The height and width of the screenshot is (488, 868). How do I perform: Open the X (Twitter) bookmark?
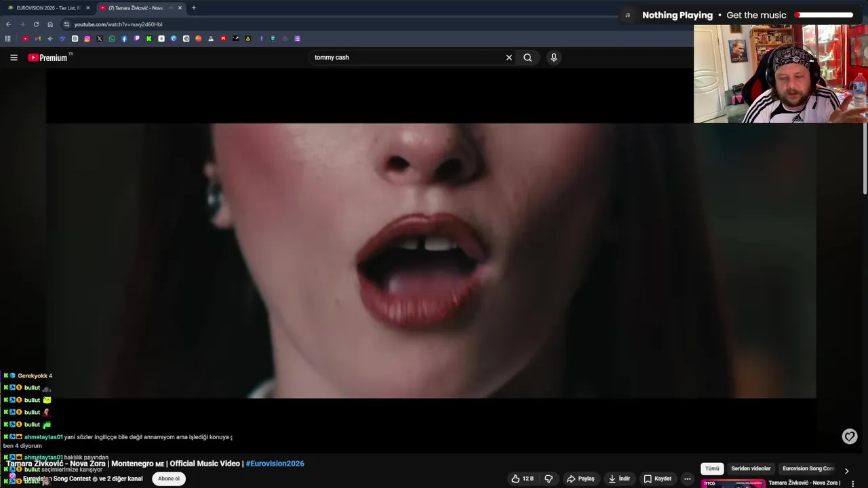click(x=100, y=39)
